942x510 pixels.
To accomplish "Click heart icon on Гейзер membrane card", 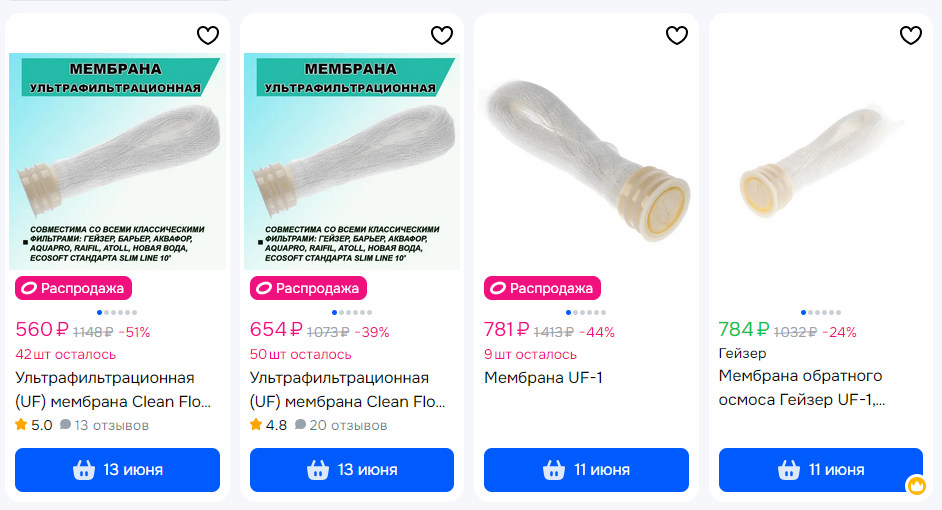I will 911,36.
